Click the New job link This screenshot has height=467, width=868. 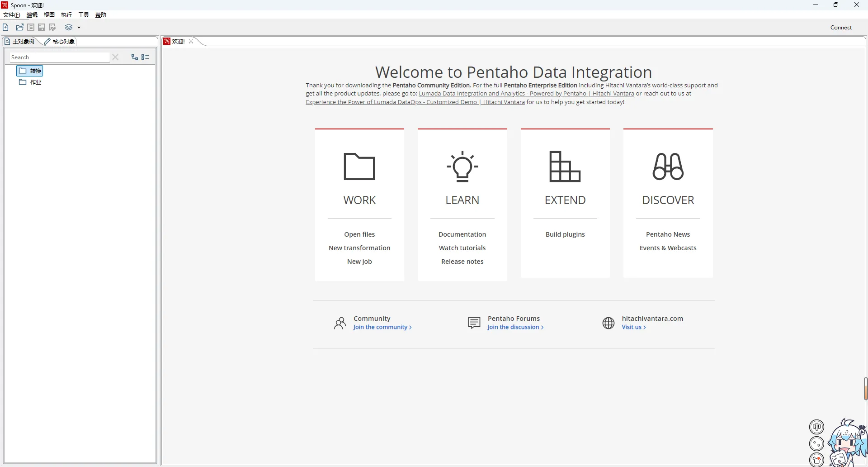[x=359, y=262]
